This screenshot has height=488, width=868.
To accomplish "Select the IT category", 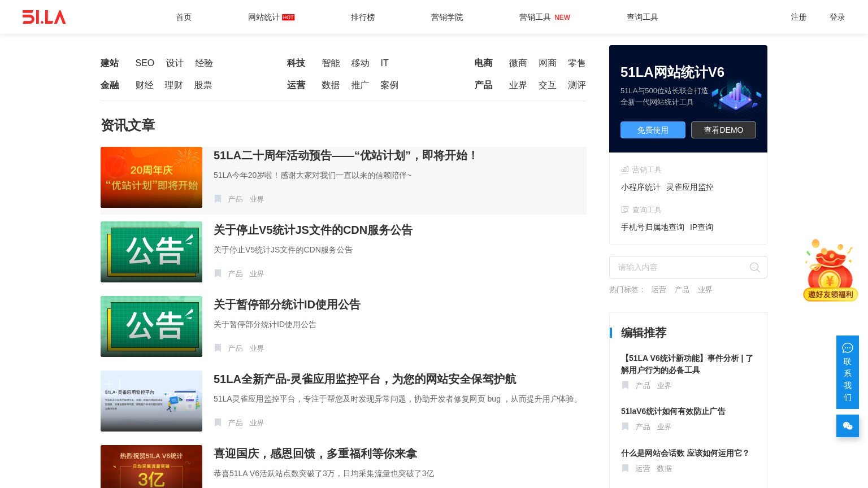I will 384,63.
